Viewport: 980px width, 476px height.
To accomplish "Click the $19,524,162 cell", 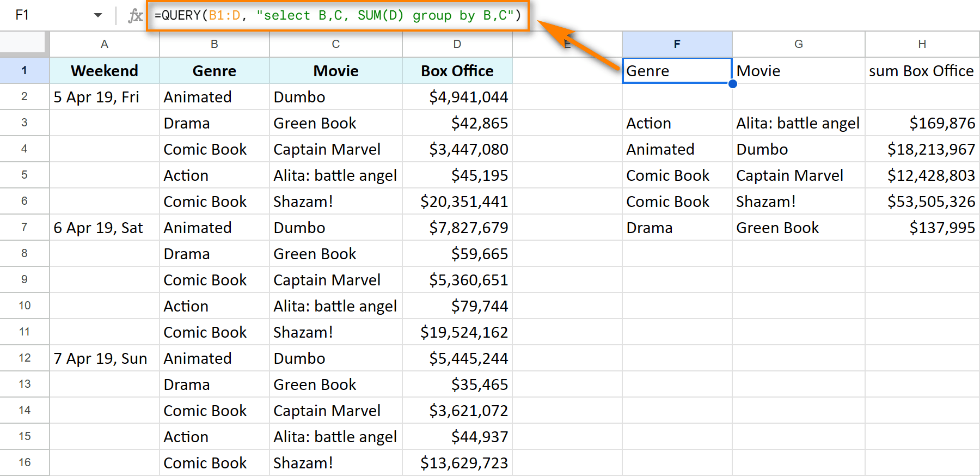I will (457, 332).
